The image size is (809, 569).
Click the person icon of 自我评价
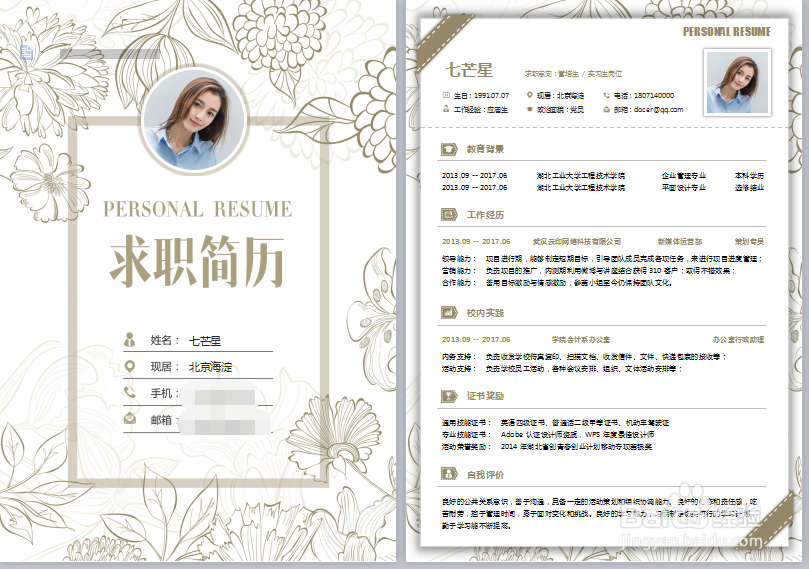(449, 474)
